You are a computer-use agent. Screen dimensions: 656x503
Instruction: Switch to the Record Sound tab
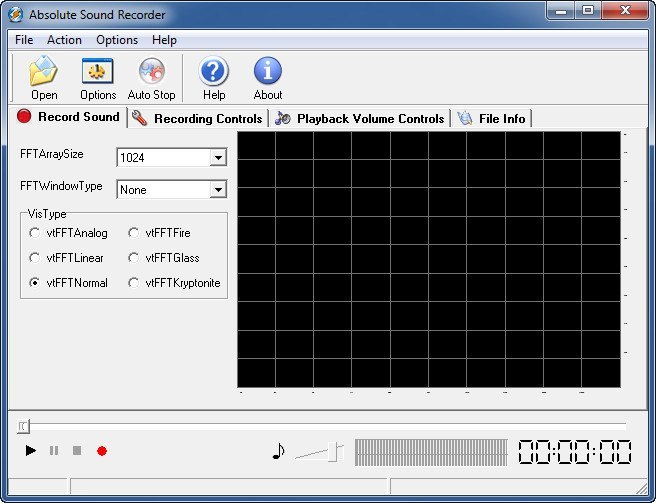point(69,116)
